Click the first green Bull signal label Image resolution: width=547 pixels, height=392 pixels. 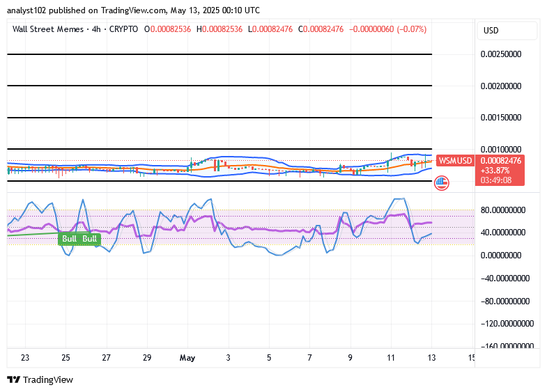click(69, 239)
